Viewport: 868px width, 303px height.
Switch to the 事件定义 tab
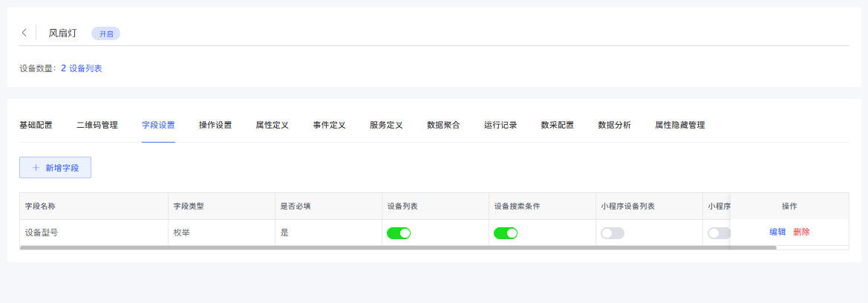(329, 125)
